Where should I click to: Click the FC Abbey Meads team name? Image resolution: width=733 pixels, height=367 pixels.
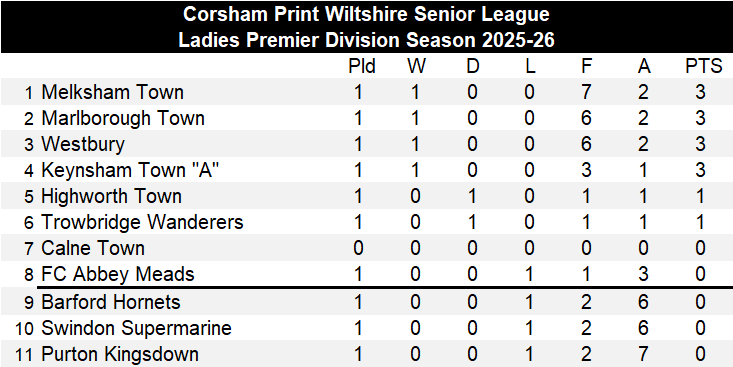pos(118,274)
